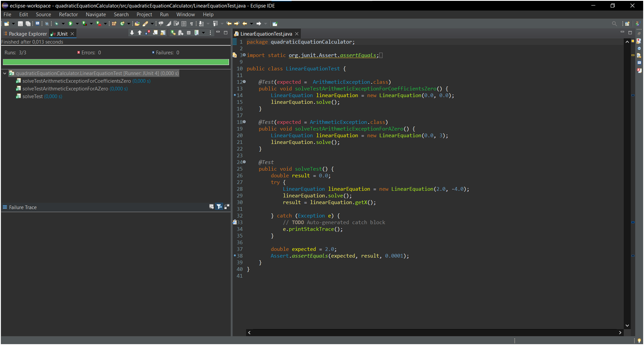Click the Compare Result icon in Failure Trace
The height and width of the screenshot is (345, 644).
tap(212, 207)
